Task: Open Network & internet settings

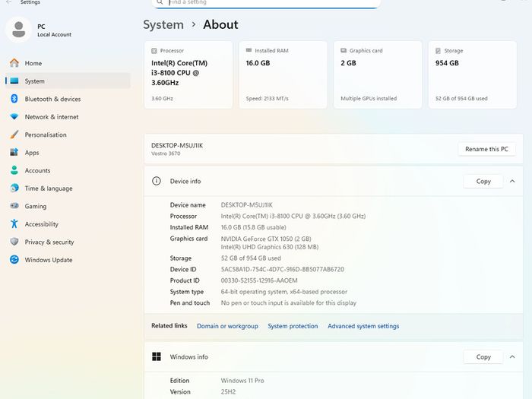Action: (x=68, y=117)
